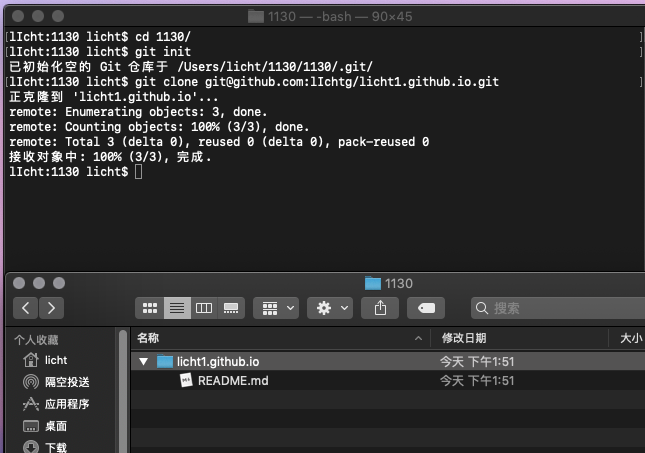Open the group-by arrangement dropdown
Image resolution: width=645 pixels, height=453 pixels.
[x=276, y=308]
